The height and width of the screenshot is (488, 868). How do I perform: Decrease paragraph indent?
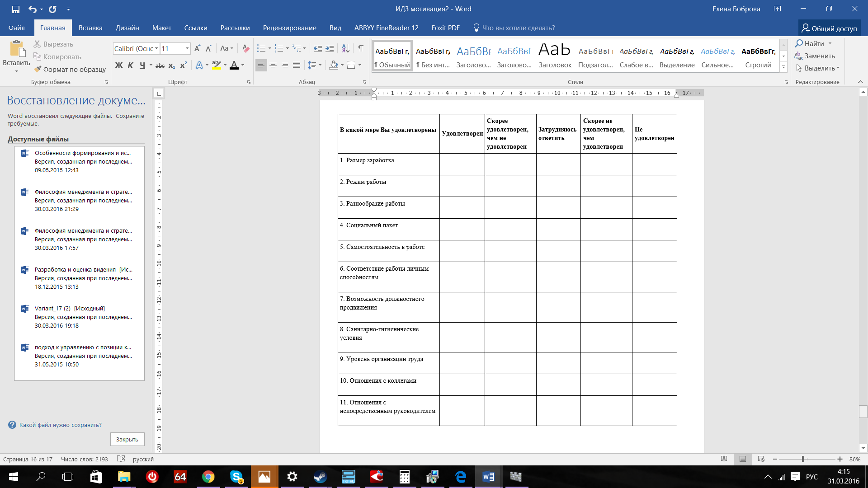point(318,48)
